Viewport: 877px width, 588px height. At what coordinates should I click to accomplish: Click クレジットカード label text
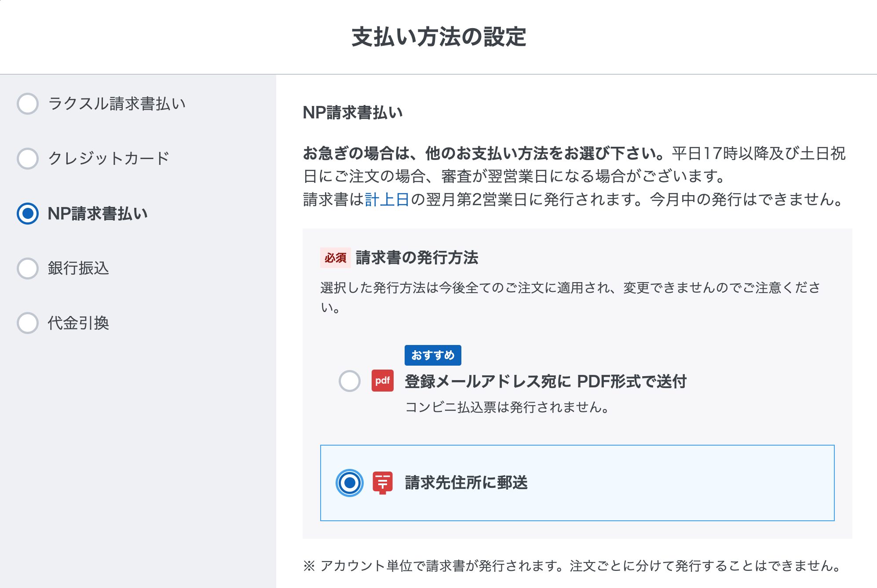pyautogui.click(x=109, y=158)
